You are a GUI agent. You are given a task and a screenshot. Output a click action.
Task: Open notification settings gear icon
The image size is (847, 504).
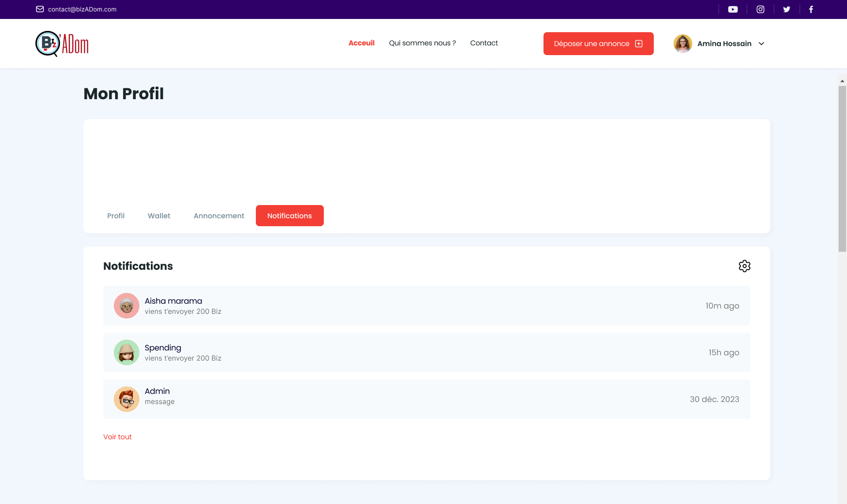(744, 266)
